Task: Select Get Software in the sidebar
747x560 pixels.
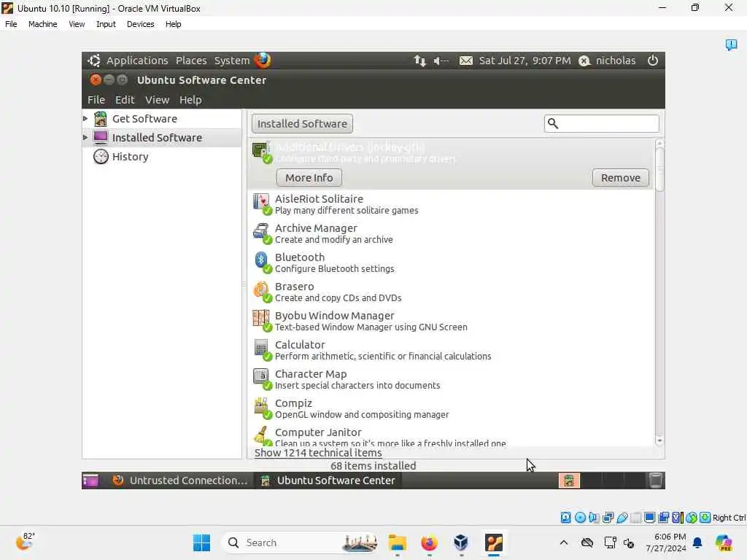Action: pos(144,119)
